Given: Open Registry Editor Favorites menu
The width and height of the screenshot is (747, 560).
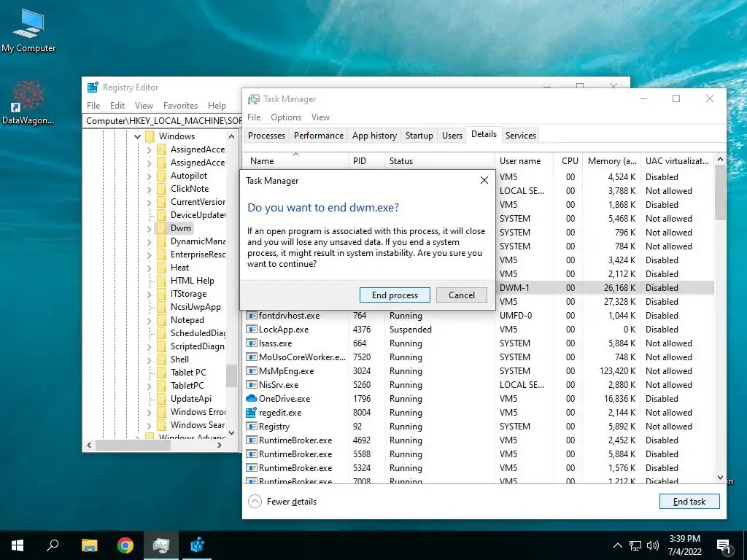Looking at the screenshot, I should pos(180,106).
